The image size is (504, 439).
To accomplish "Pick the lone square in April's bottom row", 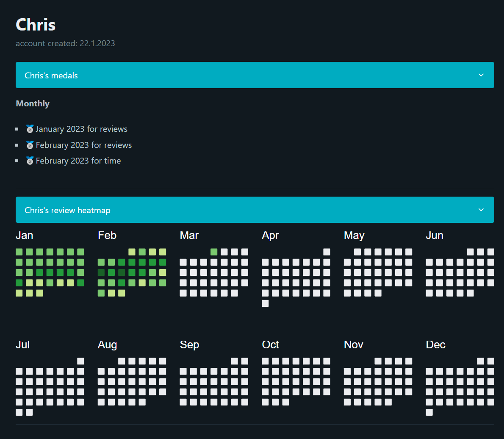I will (x=265, y=303).
